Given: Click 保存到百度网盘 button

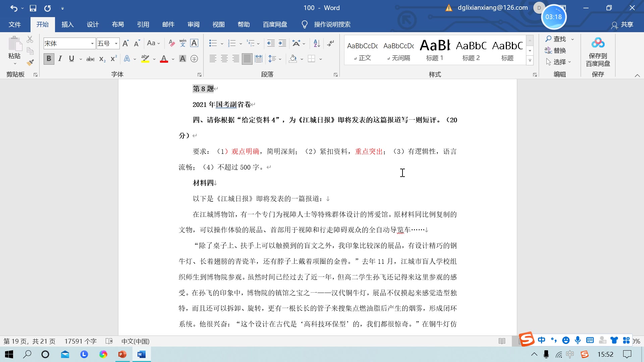Looking at the screenshot, I should pos(598,52).
